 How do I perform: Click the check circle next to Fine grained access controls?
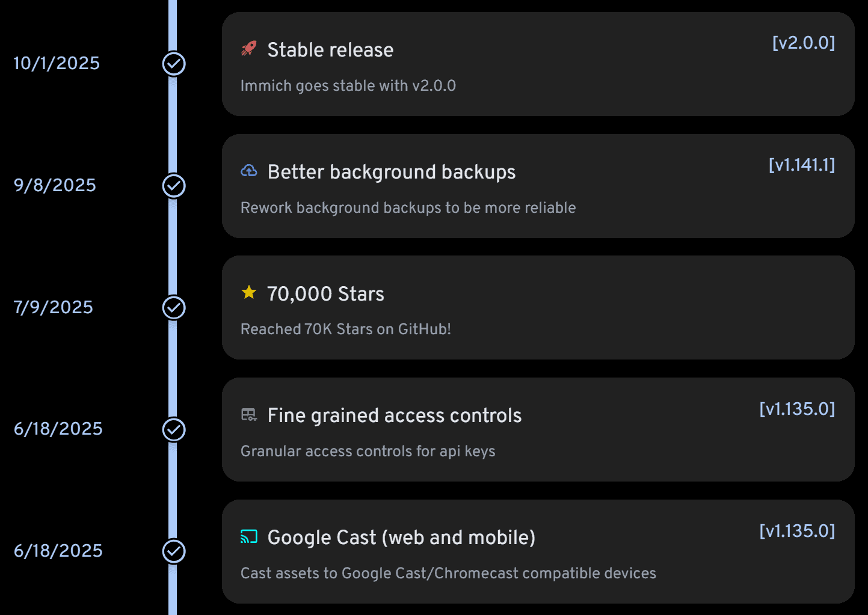point(174,429)
